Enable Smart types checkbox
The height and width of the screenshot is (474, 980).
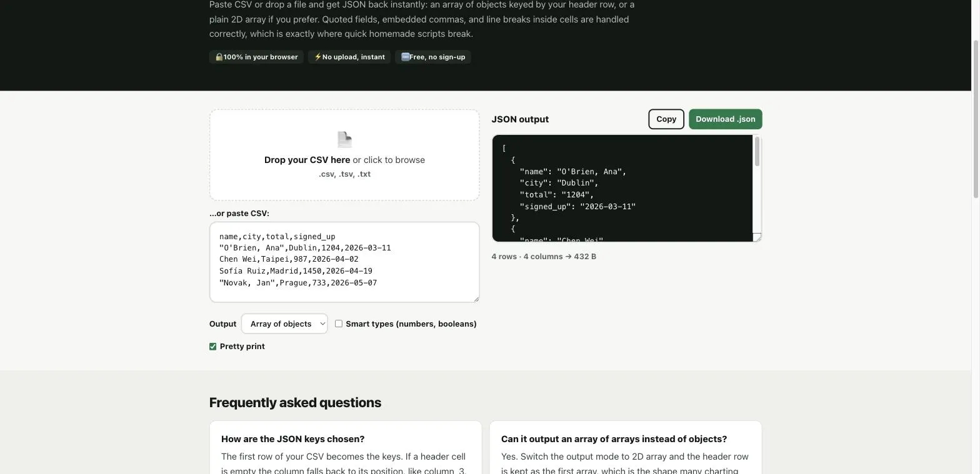pos(339,323)
